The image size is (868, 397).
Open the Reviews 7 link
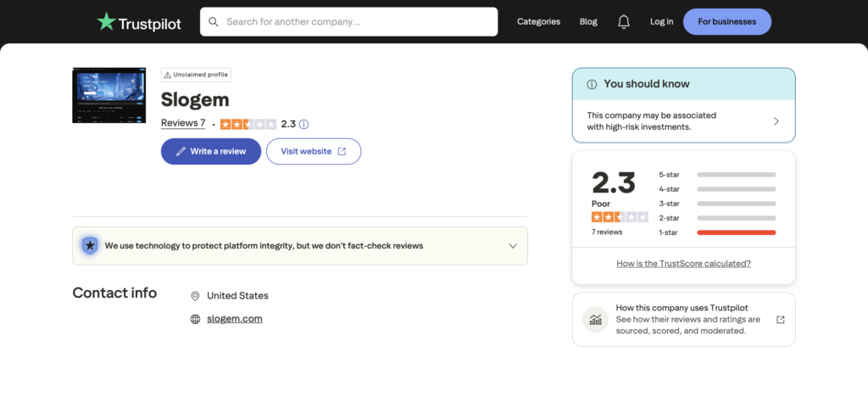(183, 123)
